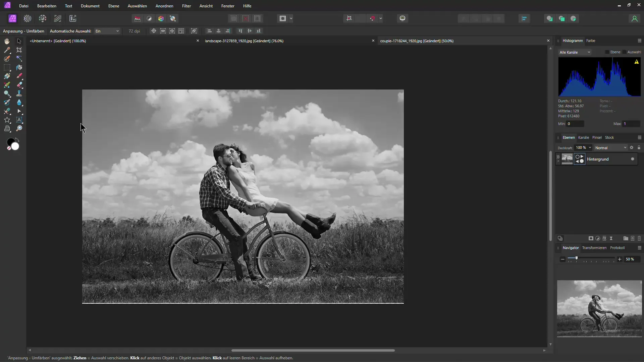Apply Auto White Balance from toolbar
The image size is (644, 362).
click(173, 18)
